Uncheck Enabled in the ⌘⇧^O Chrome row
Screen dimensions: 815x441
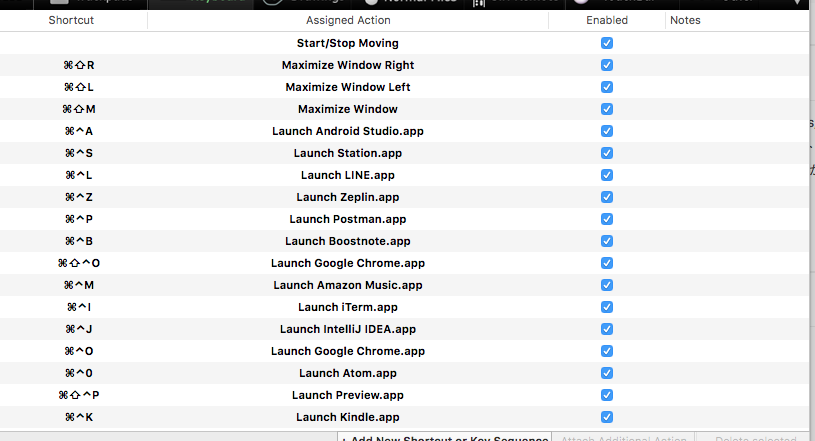(x=607, y=263)
